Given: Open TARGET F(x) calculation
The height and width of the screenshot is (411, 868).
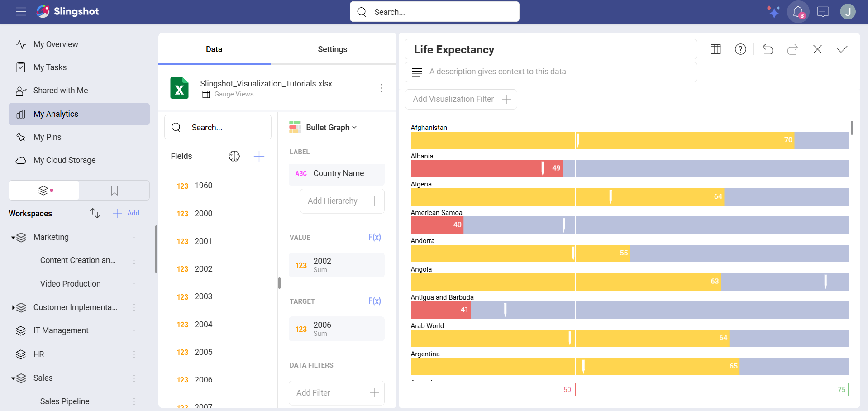Looking at the screenshot, I should 374,301.
